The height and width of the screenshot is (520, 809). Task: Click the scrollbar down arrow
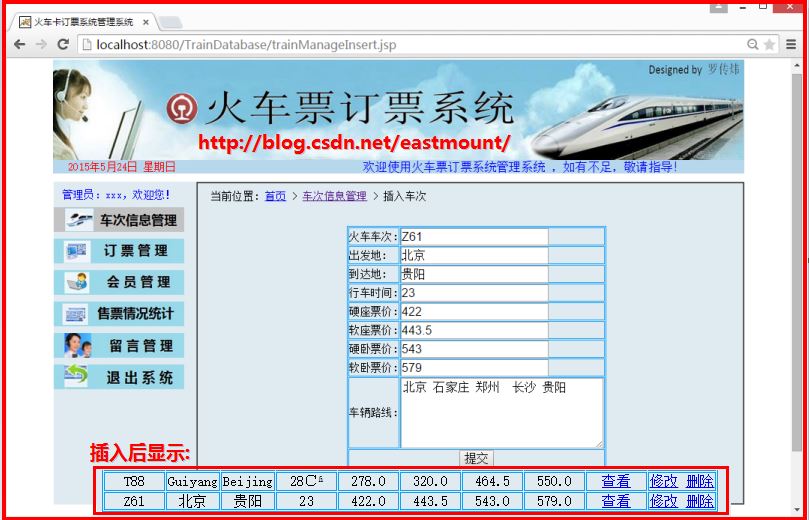click(797, 510)
